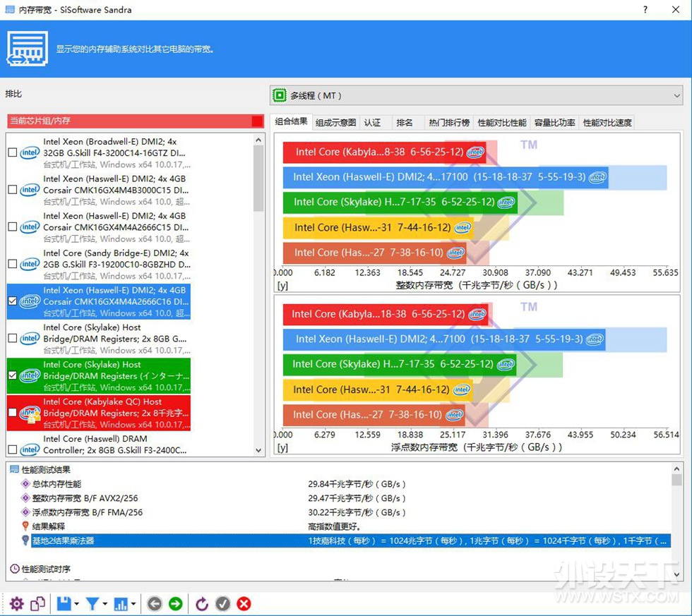This screenshot has height=616, width=692.
Task: Click the list scrollbar down arrow
Action: pos(258,450)
